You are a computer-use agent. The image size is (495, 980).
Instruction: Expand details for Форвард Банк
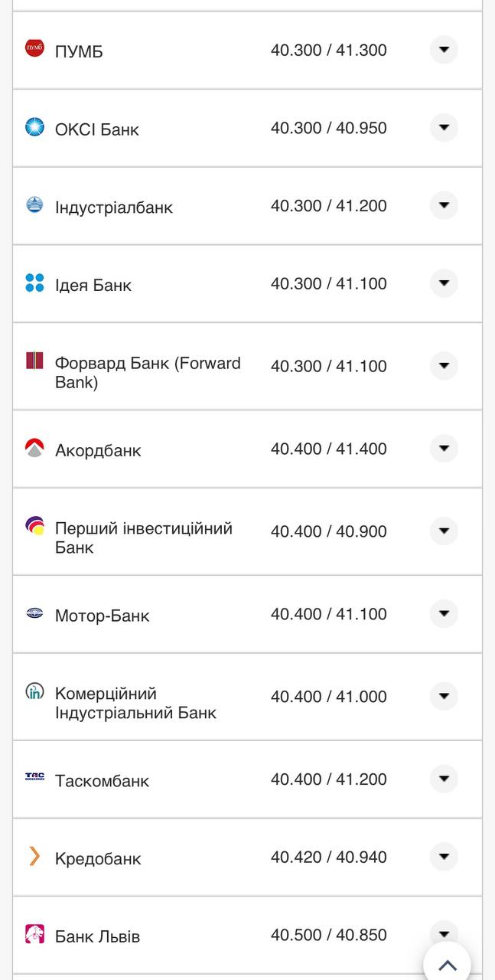(x=444, y=365)
